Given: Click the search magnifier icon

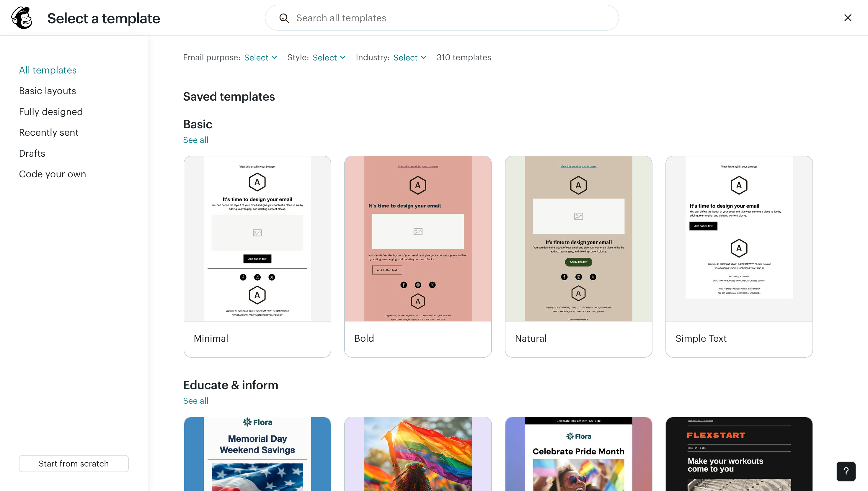Looking at the screenshot, I should 284,18.
